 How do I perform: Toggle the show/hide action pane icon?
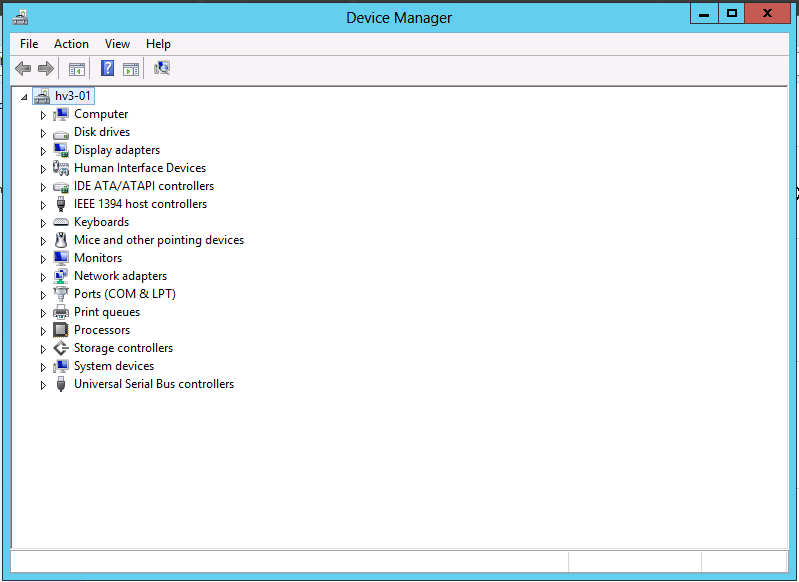(x=131, y=68)
